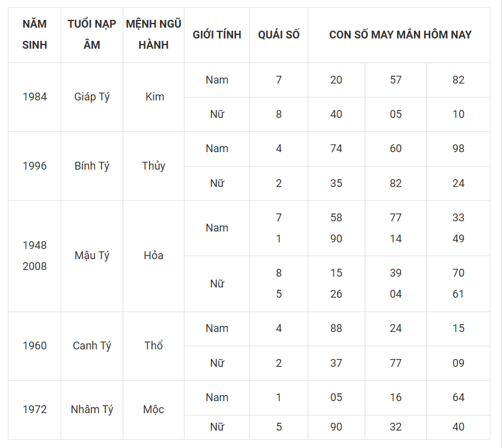Click the MỆNH NGŨ HÀNH header
The image size is (503, 448).
(153, 35)
